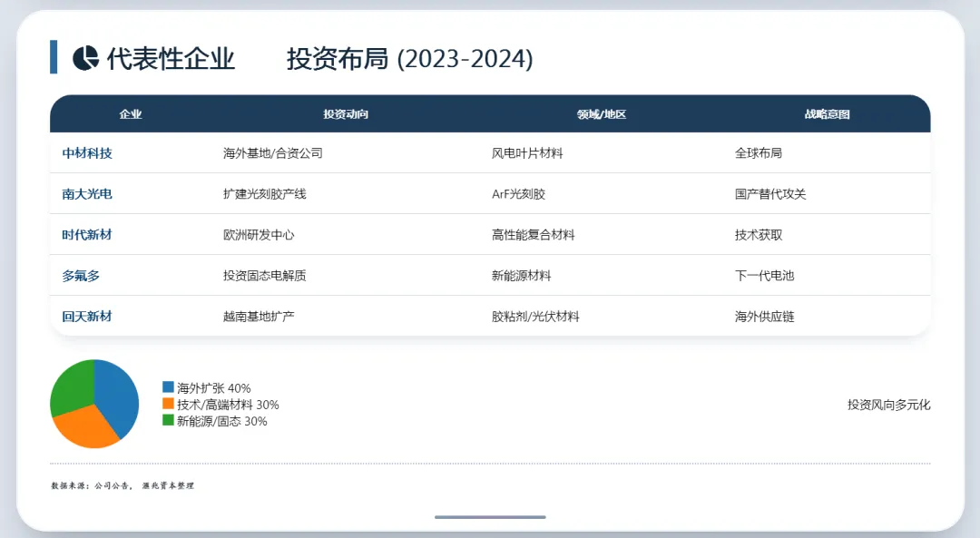Click the 投资布局 (2023-2024) title
The width and height of the screenshot is (980, 538).
(410, 59)
